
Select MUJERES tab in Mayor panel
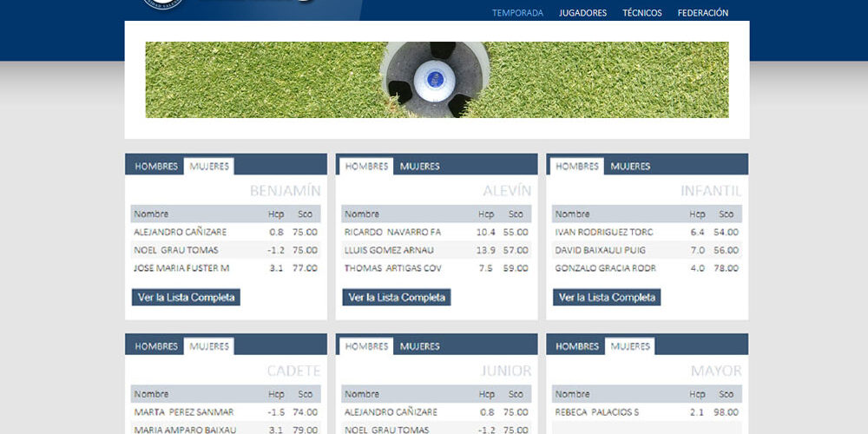coord(629,346)
